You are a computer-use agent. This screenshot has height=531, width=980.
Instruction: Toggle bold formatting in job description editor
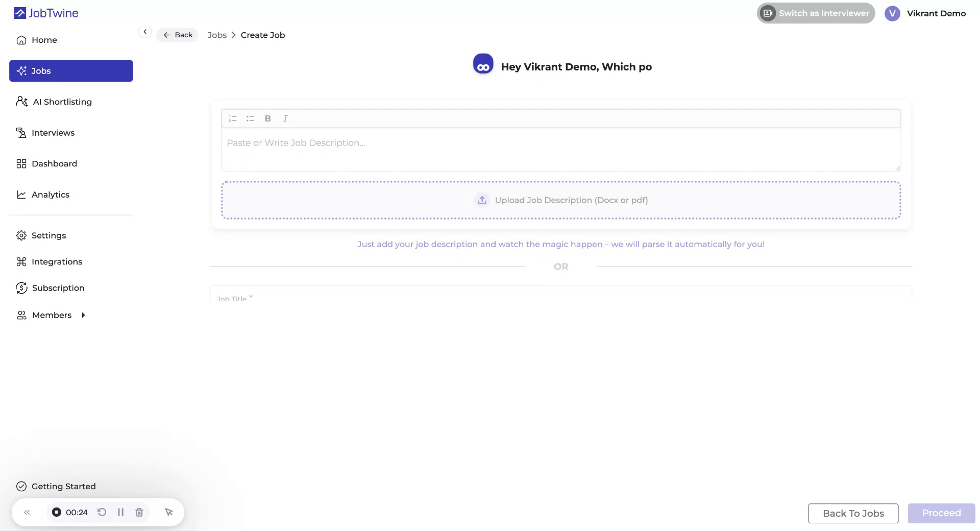(x=267, y=118)
